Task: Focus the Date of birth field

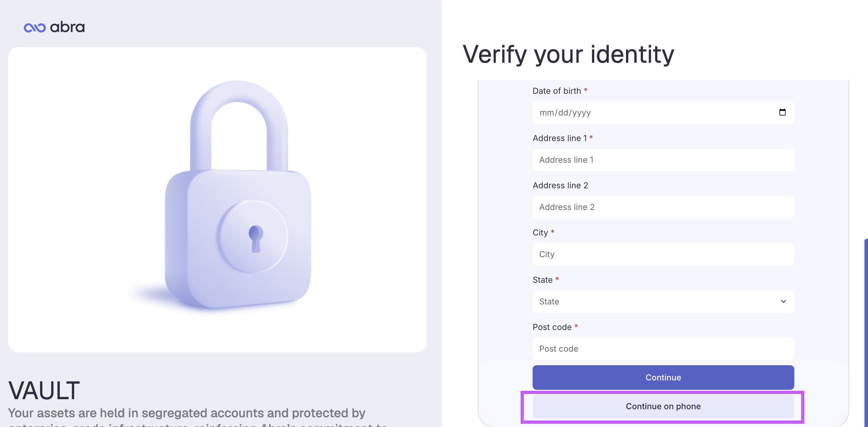Action: pyautogui.click(x=663, y=112)
